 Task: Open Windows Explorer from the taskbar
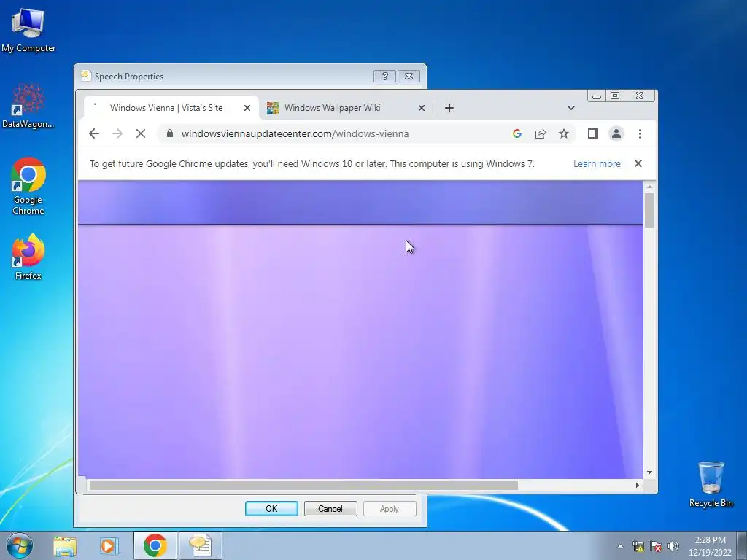pos(65,545)
